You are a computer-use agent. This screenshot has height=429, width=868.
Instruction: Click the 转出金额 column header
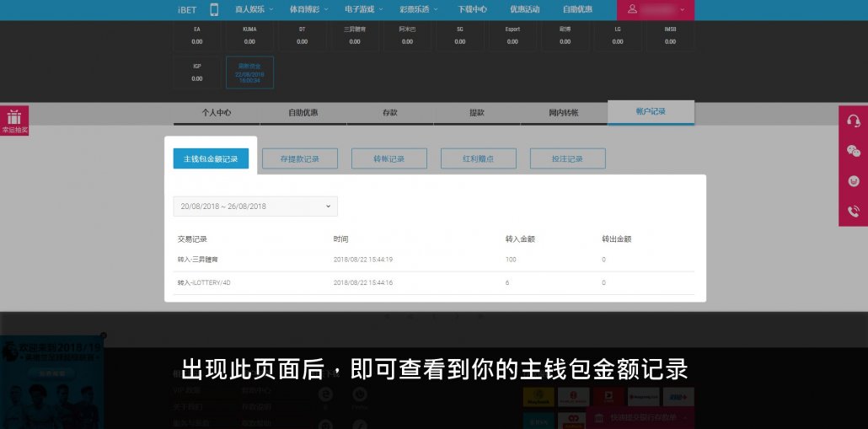point(617,239)
